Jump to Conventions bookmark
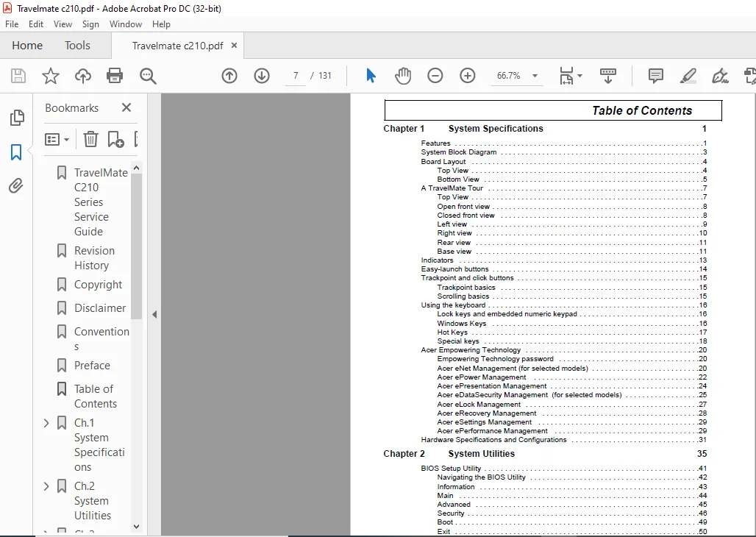The image size is (756, 537). click(x=101, y=338)
